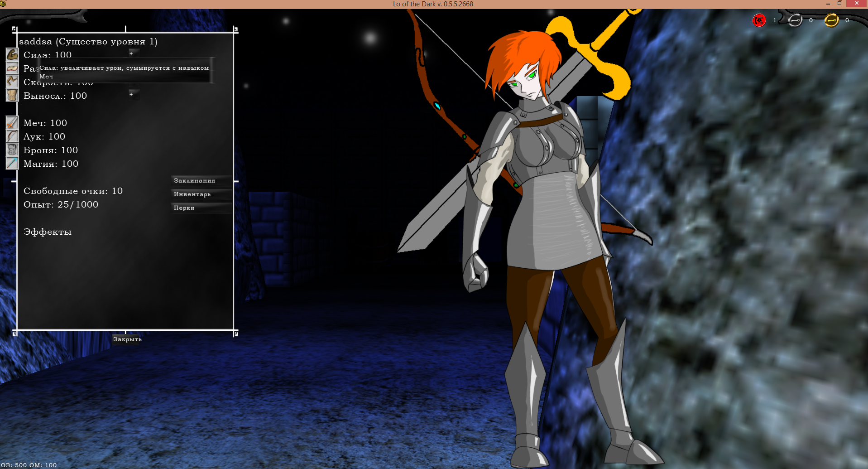Click the 'Выносл.: 100' stat text

[x=55, y=96]
